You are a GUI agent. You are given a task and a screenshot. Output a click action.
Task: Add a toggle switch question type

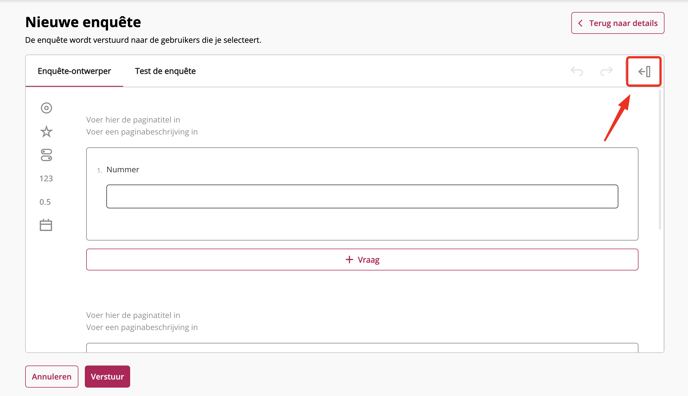pos(46,155)
